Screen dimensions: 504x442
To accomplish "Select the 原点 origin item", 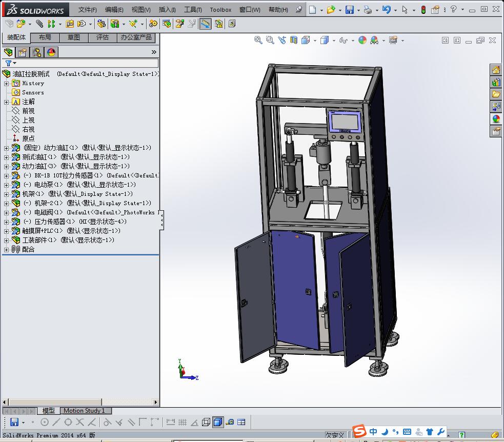I will pos(28,139).
